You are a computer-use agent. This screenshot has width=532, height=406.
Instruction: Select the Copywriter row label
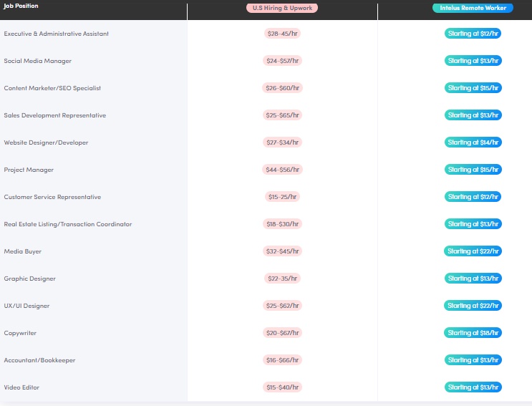[20, 333]
